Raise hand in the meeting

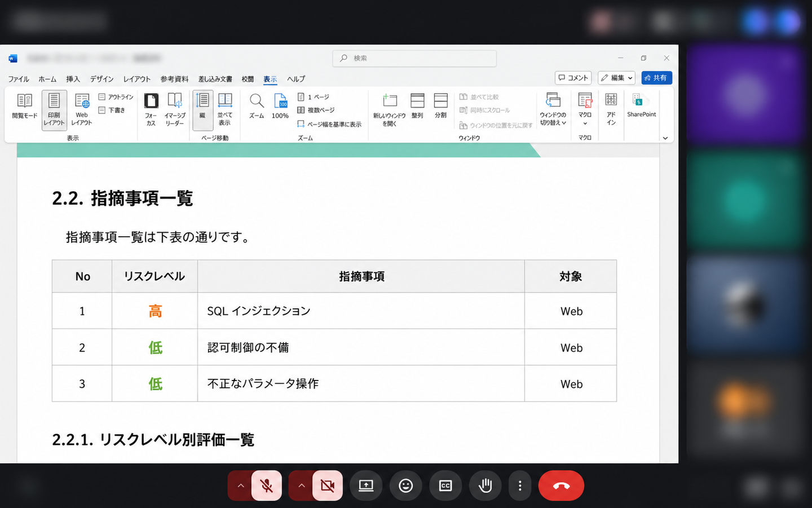coord(485,485)
